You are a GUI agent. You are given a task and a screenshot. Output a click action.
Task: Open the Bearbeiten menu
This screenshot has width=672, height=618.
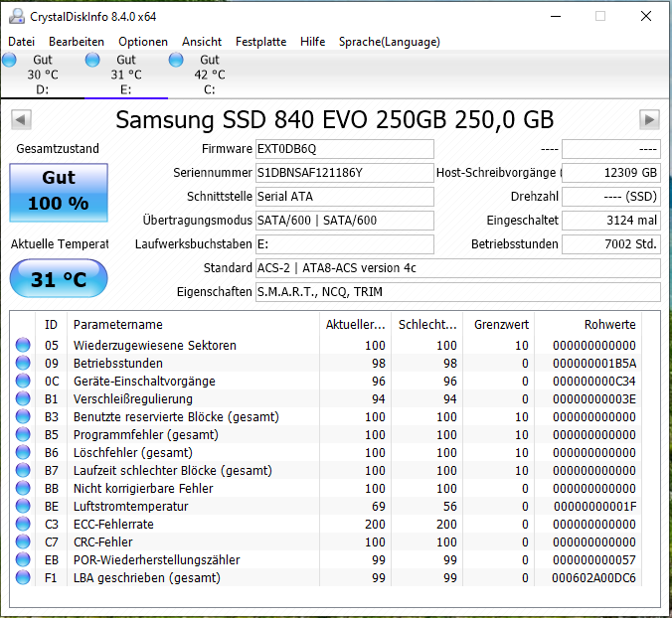coord(77,42)
